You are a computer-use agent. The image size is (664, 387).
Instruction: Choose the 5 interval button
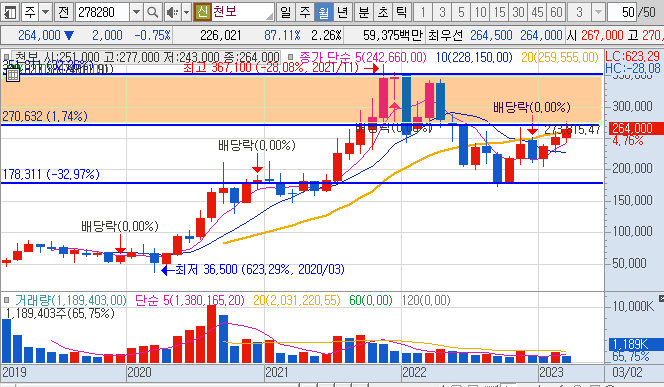coord(461,13)
